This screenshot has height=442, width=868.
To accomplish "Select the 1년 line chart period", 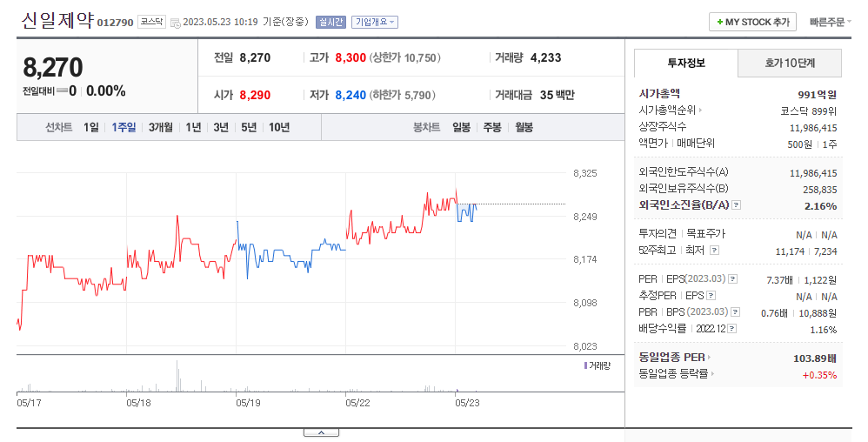I will pyautogui.click(x=193, y=127).
